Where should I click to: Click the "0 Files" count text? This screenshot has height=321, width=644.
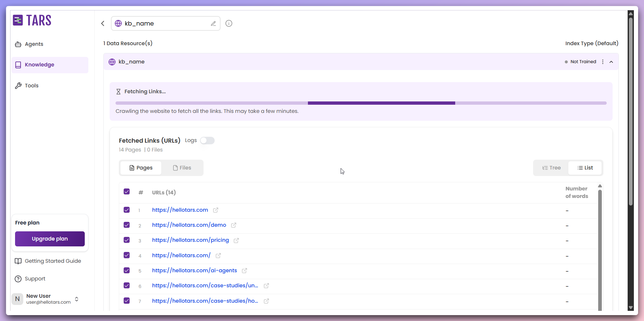click(155, 150)
